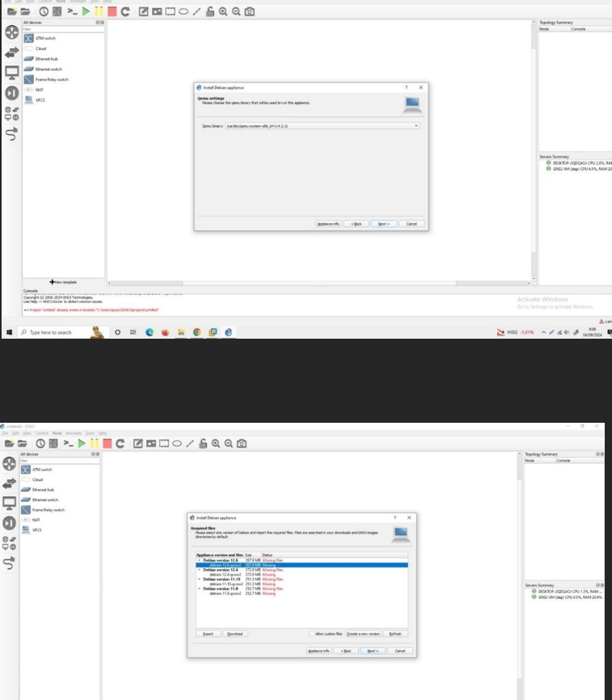Click the zoom in magnifier in the upper window toolbar
The width and height of the screenshot is (612, 700).
coord(223,11)
